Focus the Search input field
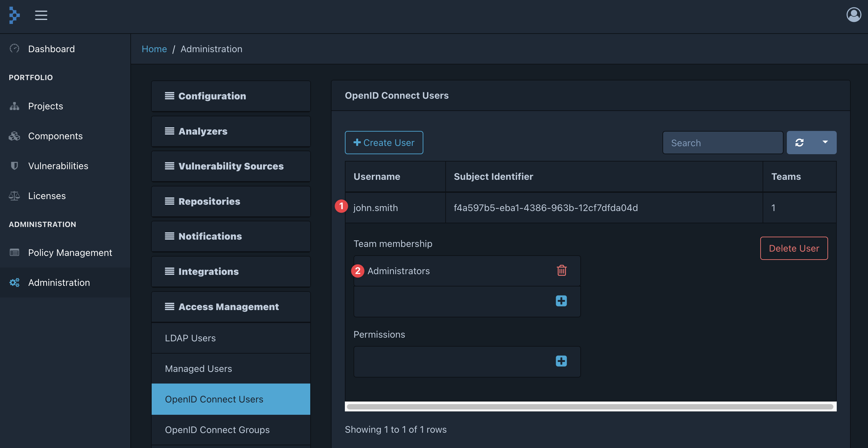Image resolution: width=868 pixels, height=448 pixels. click(722, 143)
